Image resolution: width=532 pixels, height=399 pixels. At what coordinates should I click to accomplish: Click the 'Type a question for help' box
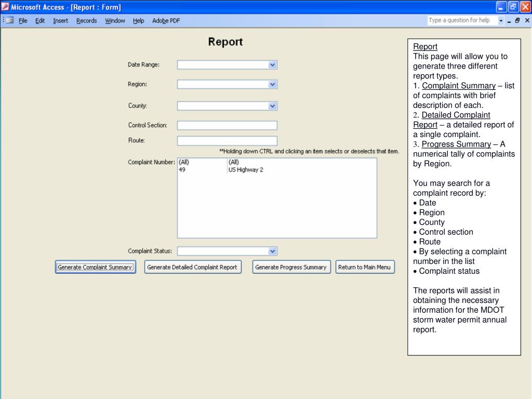(x=462, y=20)
